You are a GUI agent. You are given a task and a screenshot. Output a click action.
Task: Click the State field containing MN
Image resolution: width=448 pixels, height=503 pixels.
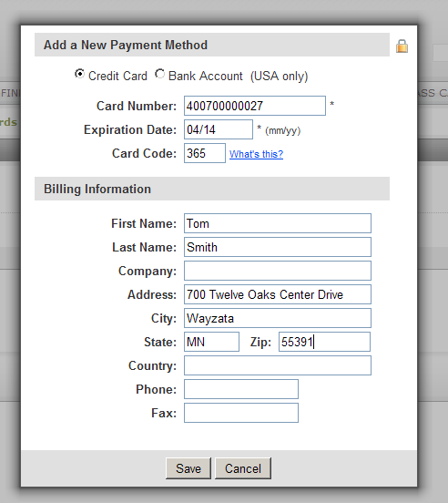click(x=211, y=342)
